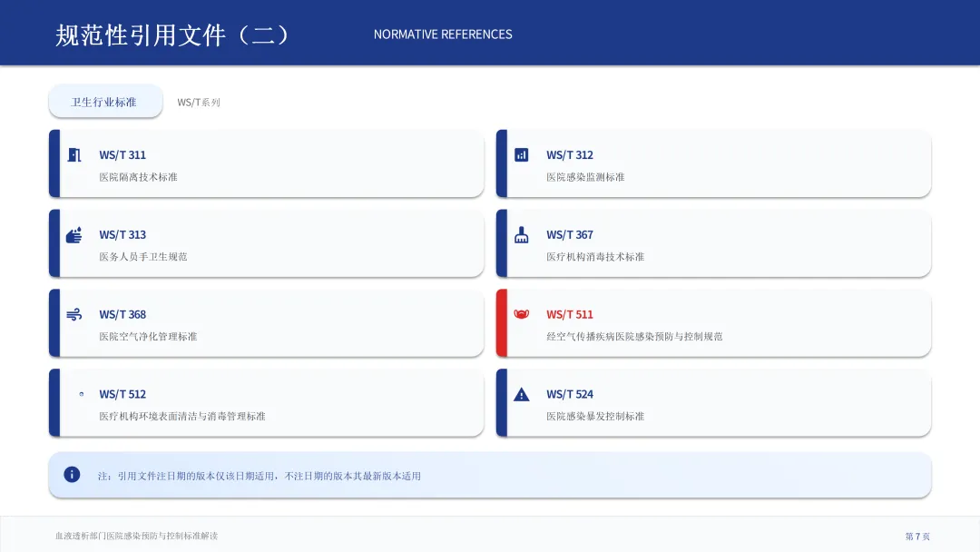Click the door icon beside WS/T 311
The width and height of the screenshot is (980, 552).
click(x=74, y=155)
